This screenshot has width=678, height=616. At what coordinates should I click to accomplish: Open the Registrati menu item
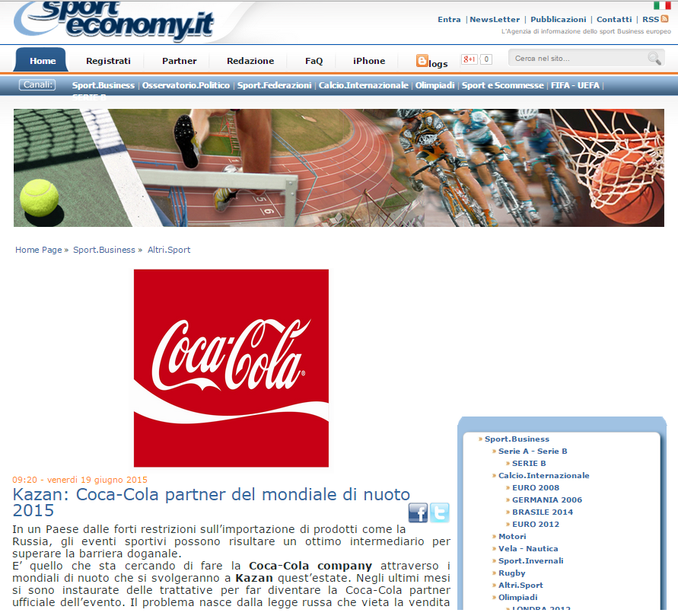click(108, 61)
